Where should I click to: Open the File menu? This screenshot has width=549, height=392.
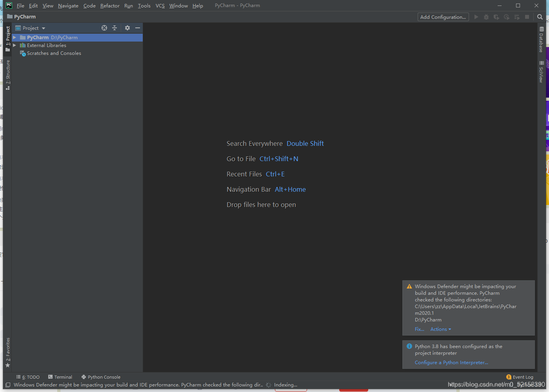point(20,6)
